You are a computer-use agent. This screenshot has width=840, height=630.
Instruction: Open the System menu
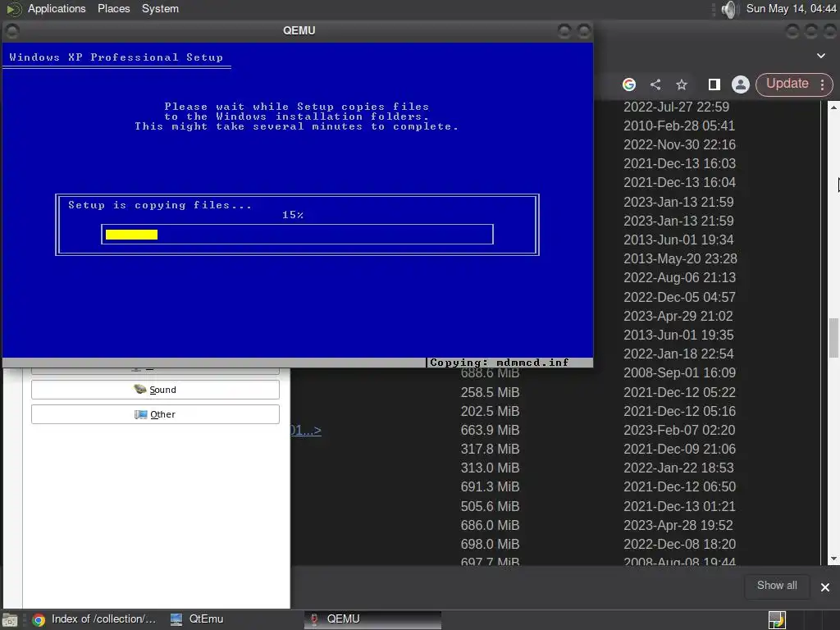click(160, 8)
